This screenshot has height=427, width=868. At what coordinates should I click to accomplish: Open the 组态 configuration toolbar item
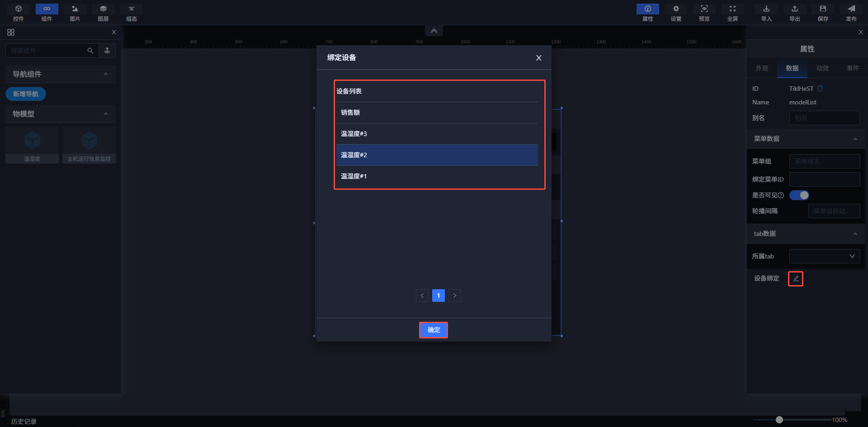132,13
